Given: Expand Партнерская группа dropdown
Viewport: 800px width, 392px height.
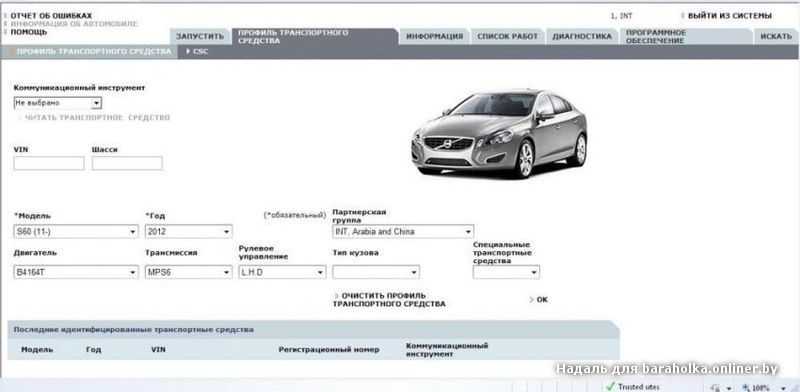Looking at the screenshot, I should 403,232.
